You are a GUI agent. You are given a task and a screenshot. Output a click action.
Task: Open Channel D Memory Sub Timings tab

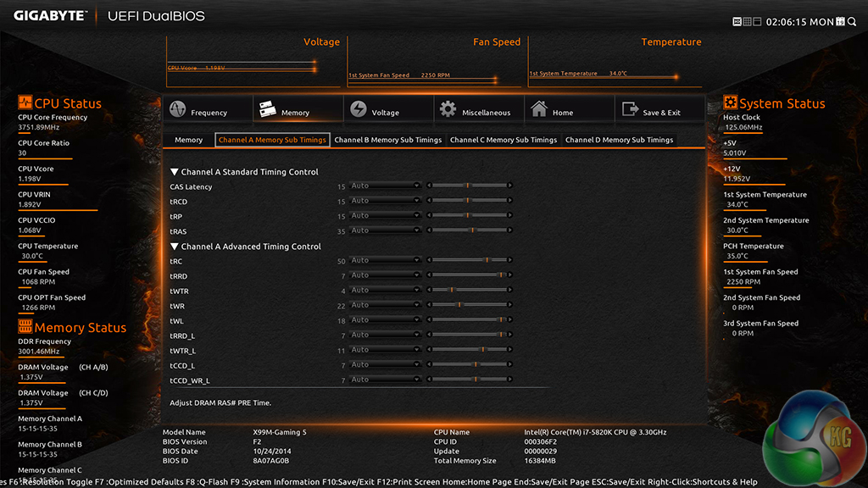(x=619, y=140)
